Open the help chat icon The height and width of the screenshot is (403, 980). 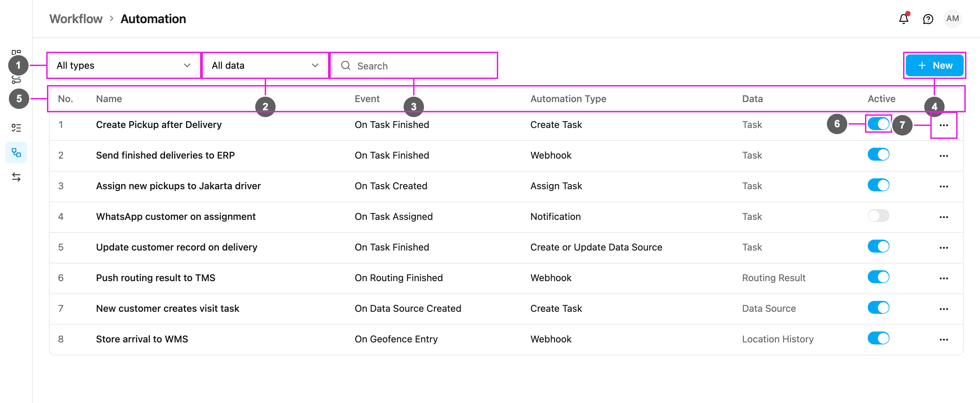[x=928, y=19]
